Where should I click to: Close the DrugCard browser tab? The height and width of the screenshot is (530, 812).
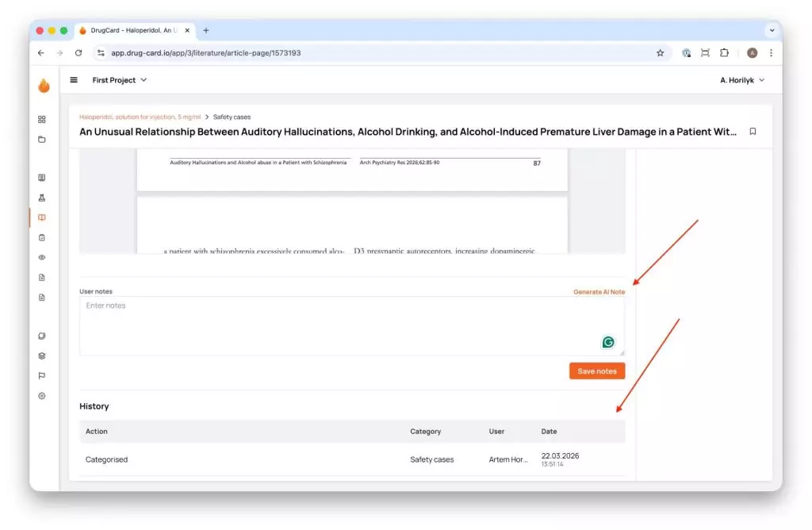coord(187,31)
